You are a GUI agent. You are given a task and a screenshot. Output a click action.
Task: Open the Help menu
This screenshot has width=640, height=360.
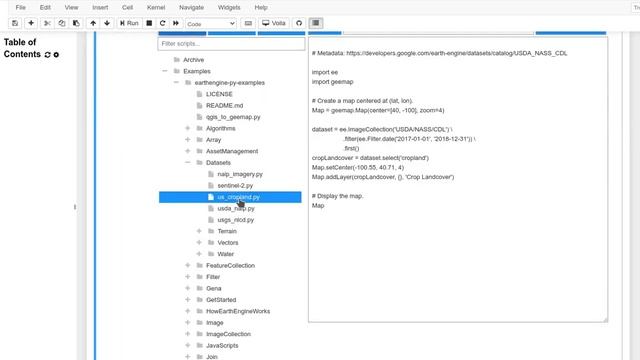click(x=261, y=7)
